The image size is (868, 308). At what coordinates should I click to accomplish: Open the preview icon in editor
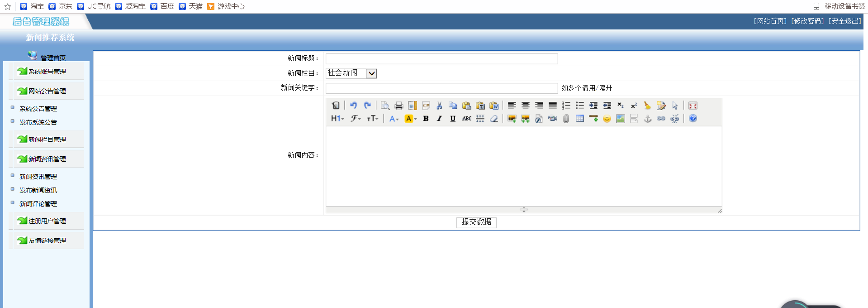click(385, 106)
